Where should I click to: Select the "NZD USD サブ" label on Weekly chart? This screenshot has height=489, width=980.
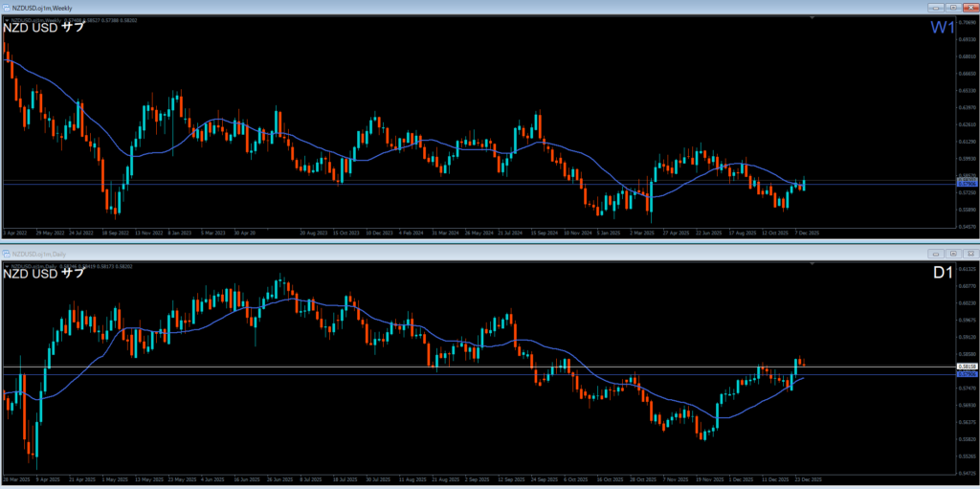pyautogui.click(x=44, y=27)
